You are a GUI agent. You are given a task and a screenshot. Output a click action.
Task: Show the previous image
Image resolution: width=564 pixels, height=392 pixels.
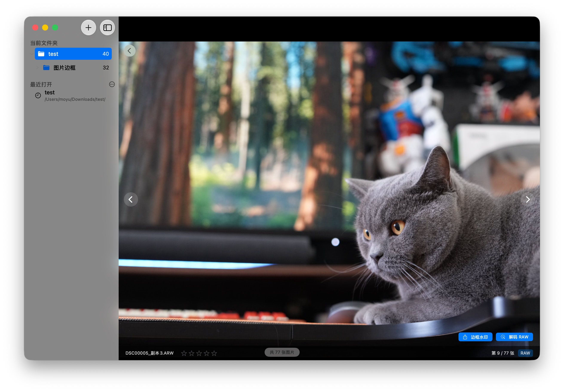click(x=131, y=199)
